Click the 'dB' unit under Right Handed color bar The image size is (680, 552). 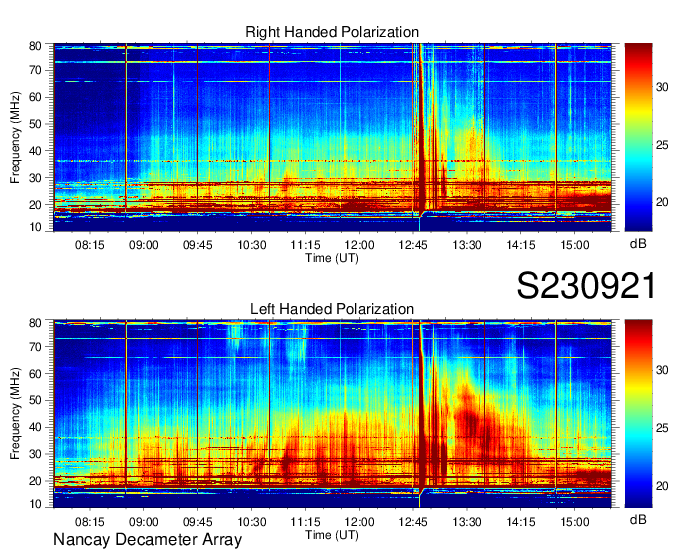638,244
